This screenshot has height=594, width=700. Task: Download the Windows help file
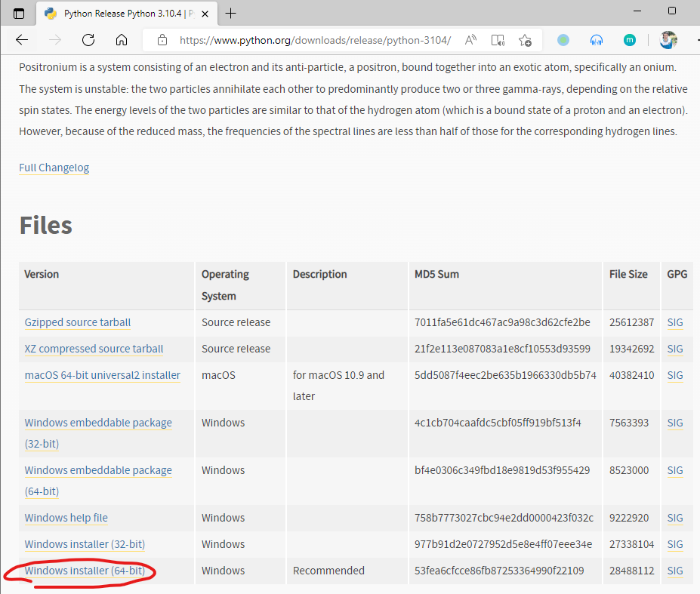(66, 518)
